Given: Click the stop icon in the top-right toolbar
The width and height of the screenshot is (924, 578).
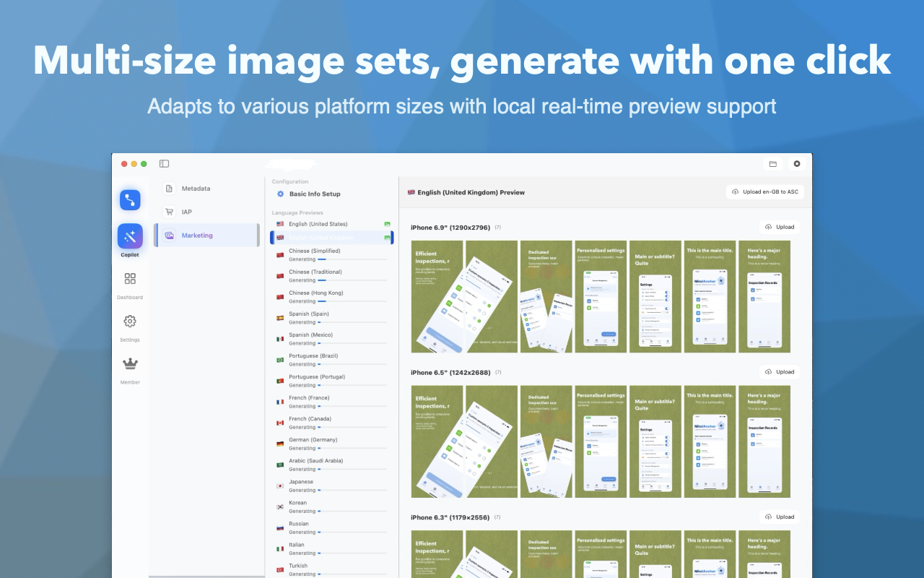Looking at the screenshot, I should (796, 164).
